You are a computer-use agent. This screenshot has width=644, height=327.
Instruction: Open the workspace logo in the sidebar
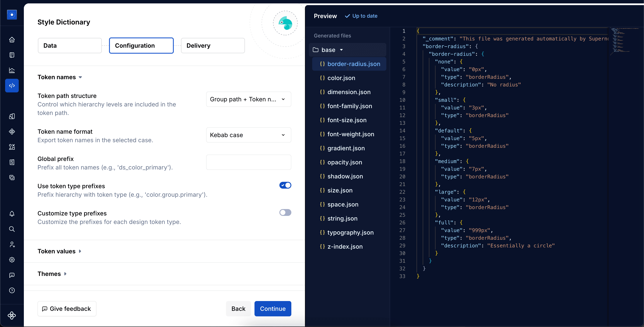pos(12,15)
